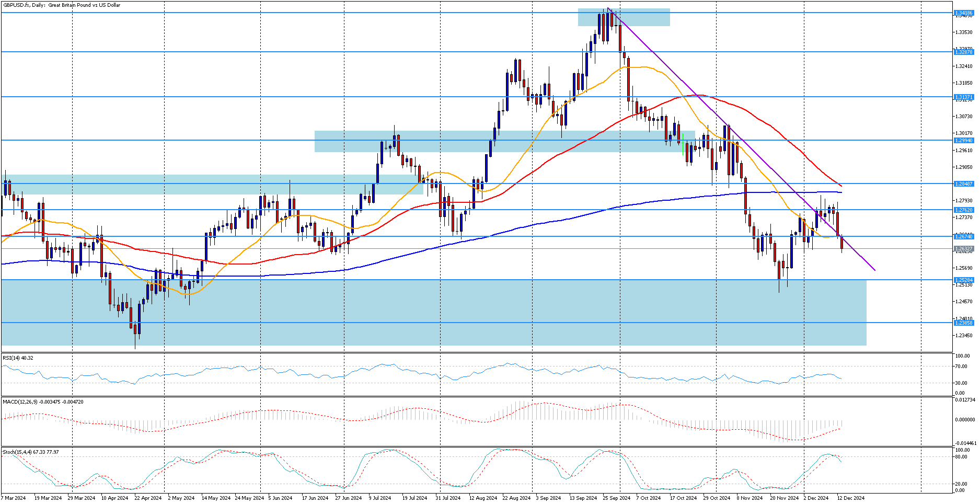
Task: Select the blue rectangle at the chart top
Action: point(624,17)
